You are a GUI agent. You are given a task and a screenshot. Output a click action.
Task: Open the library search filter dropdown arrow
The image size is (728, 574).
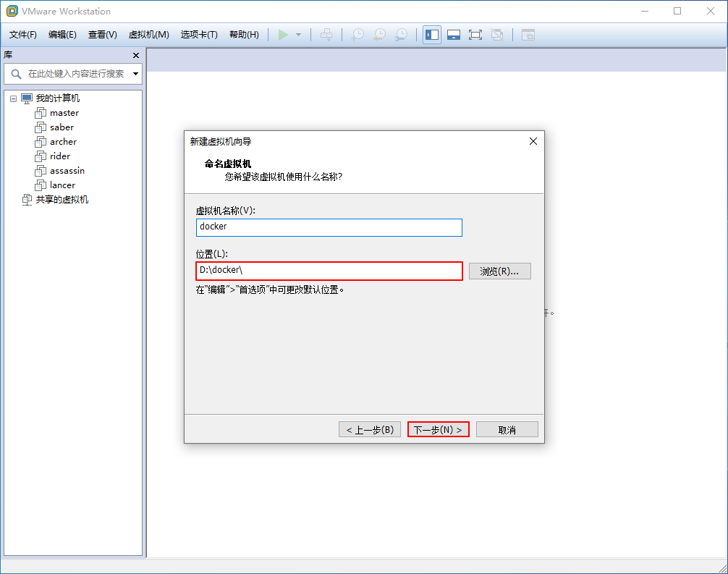coord(135,74)
